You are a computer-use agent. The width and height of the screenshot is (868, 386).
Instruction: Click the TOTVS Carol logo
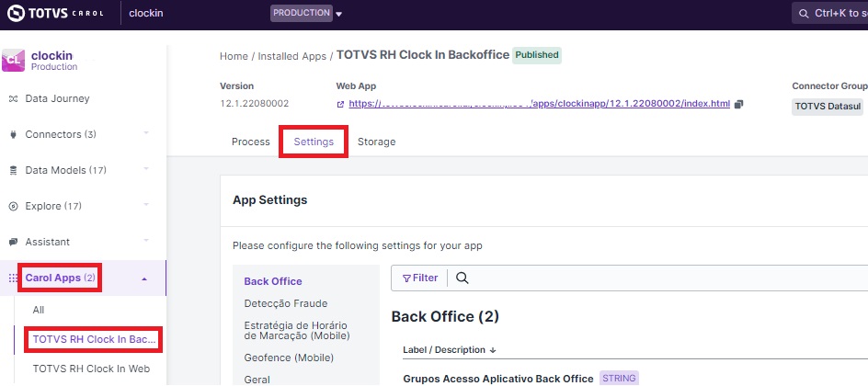click(x=56, y=13)
